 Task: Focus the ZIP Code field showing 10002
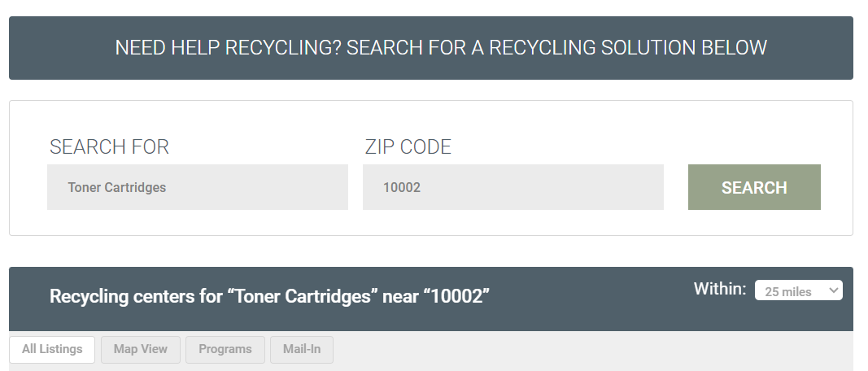513,187
